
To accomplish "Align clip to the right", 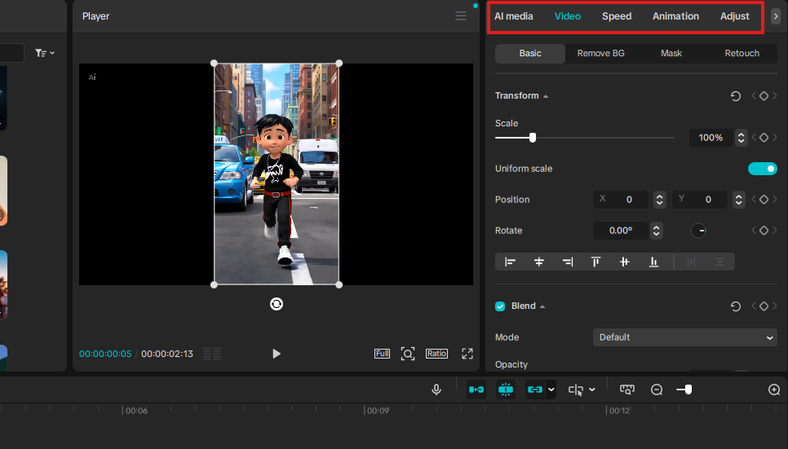I will 567,261.
